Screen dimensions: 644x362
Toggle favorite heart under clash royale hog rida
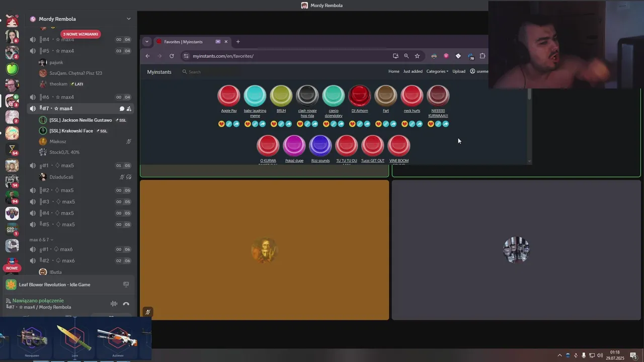[300, 124]
